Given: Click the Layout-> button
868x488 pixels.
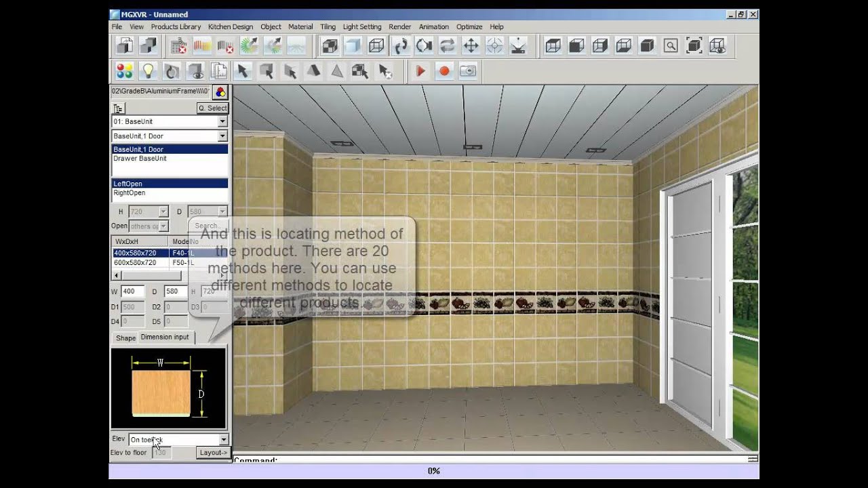Looking at the screenshot, I should coord(214,452).
